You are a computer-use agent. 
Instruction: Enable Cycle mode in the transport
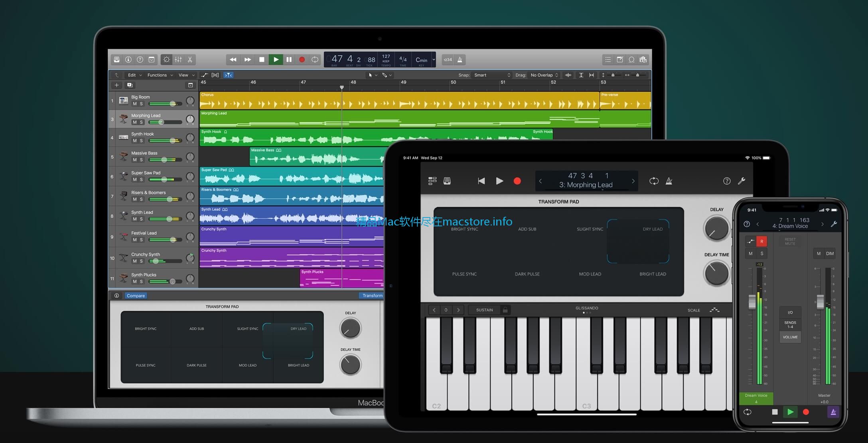[315, 59]
